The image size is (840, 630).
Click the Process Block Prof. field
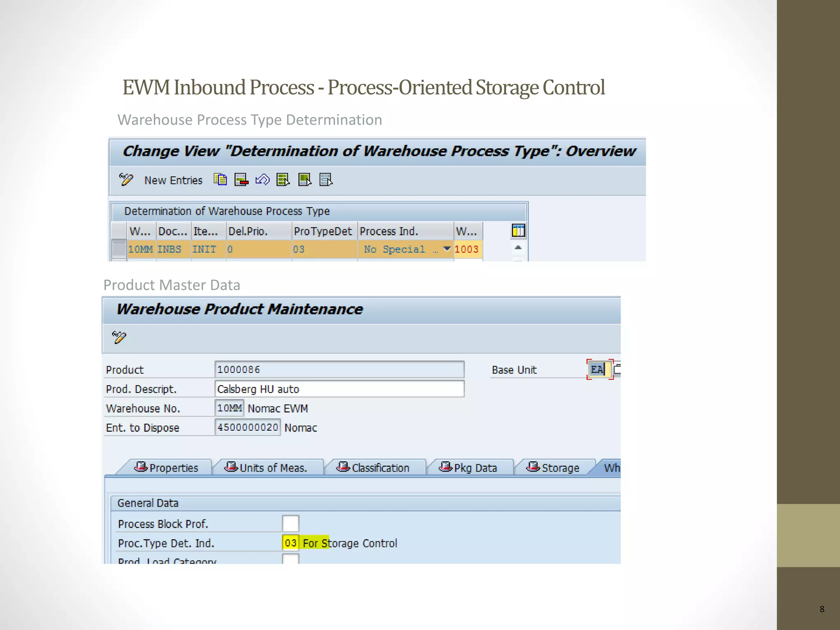[x=291, y=524]
